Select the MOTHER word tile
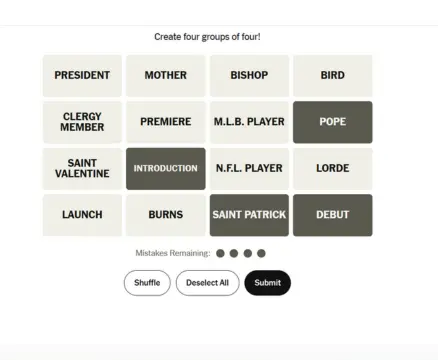Screen dimensions: 438x360 coord(166,76)
